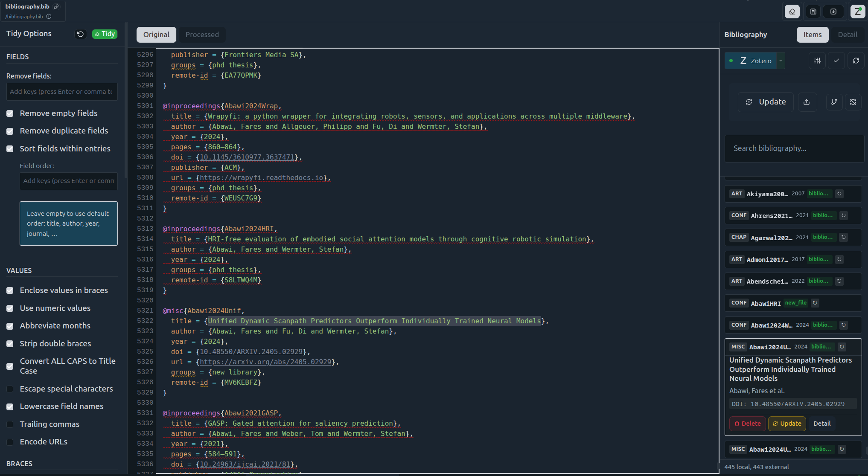
Task: Open the Zotero source dropdown arrow
Action: point(781,61)
